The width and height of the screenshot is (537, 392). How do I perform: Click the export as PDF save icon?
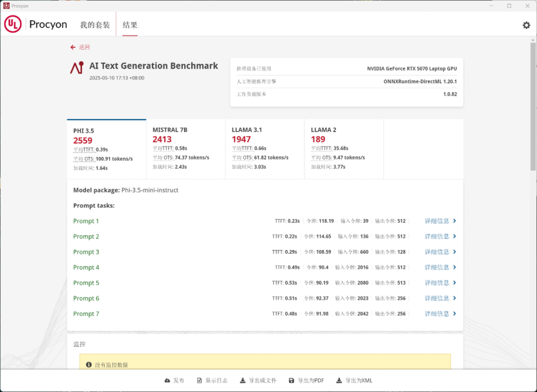tap(291, 380)
